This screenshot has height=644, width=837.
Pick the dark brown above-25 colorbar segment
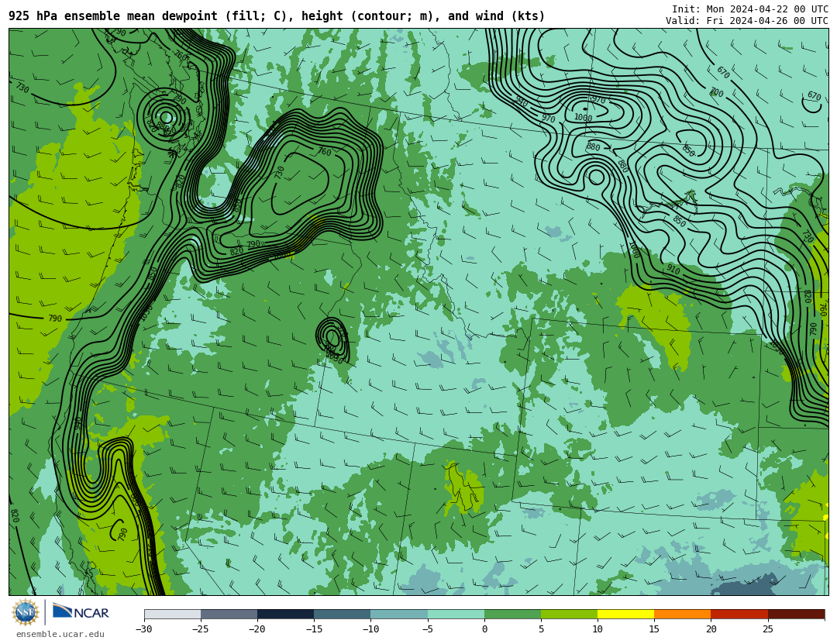coord(796,615)
